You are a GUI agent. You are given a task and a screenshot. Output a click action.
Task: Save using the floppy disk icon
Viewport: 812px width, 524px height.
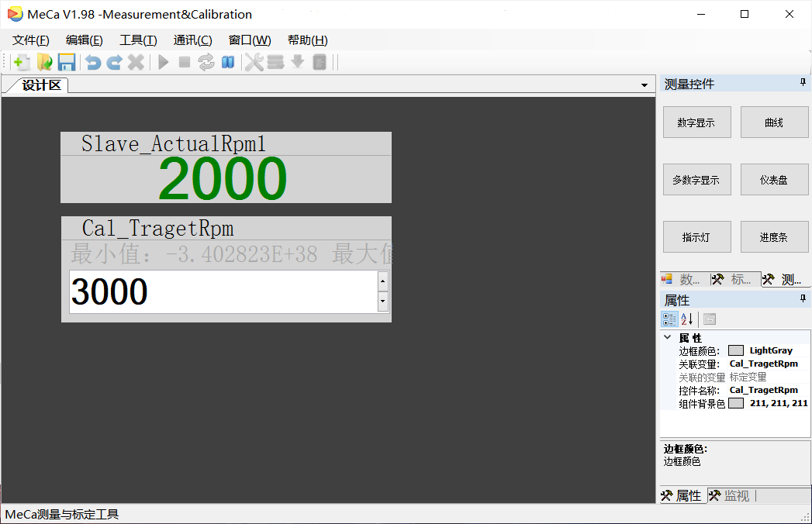pos(67,62)
